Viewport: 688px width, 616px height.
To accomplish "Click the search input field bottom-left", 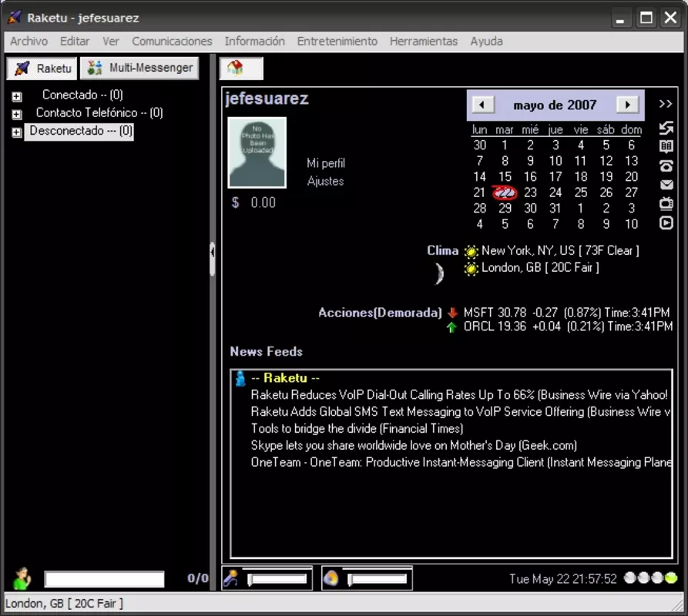I will [x=105, y=579].
